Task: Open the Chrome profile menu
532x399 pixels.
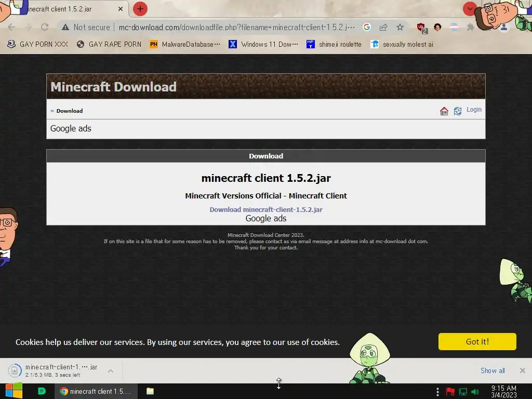Action: (x=504, y=27)
